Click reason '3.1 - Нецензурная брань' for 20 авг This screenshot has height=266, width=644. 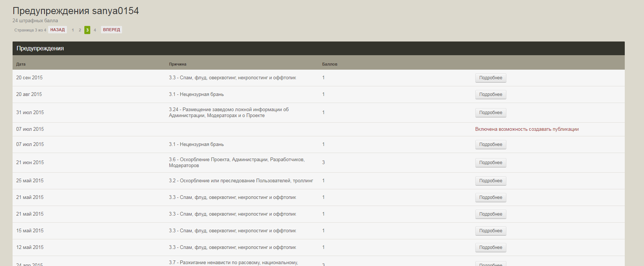pyautogui.click(x=196, y=94)
